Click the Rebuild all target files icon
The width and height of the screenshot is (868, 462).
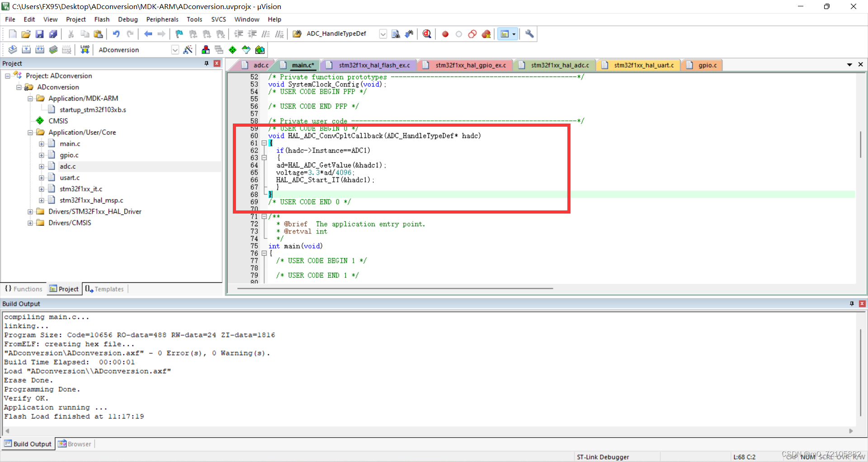(40, 50)
